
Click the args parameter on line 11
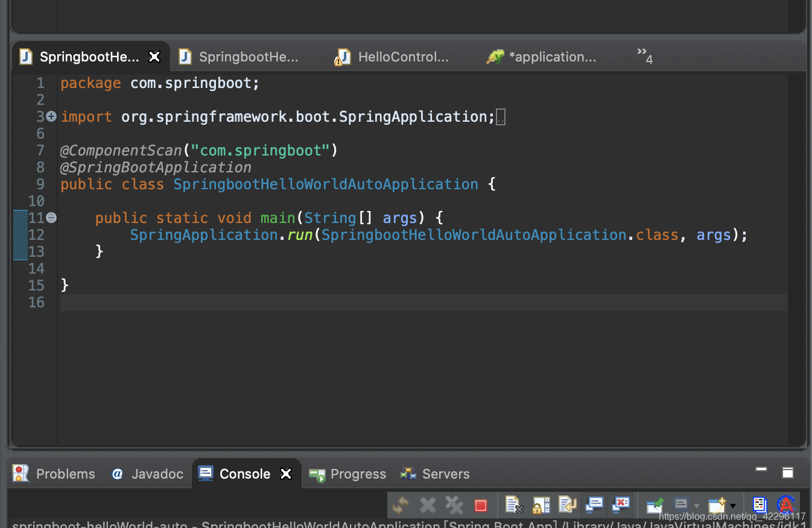pyautogui.click(x=400, y=218)
